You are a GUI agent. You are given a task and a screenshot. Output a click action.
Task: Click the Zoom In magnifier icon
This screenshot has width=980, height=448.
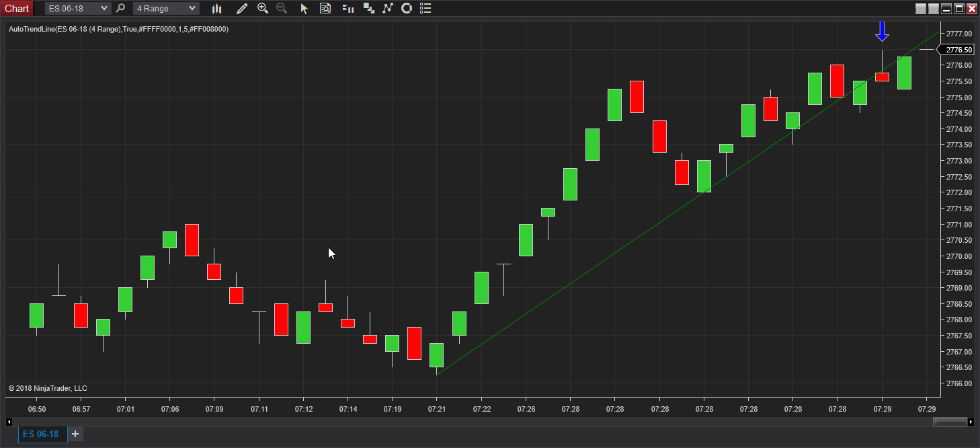(263, 8)
